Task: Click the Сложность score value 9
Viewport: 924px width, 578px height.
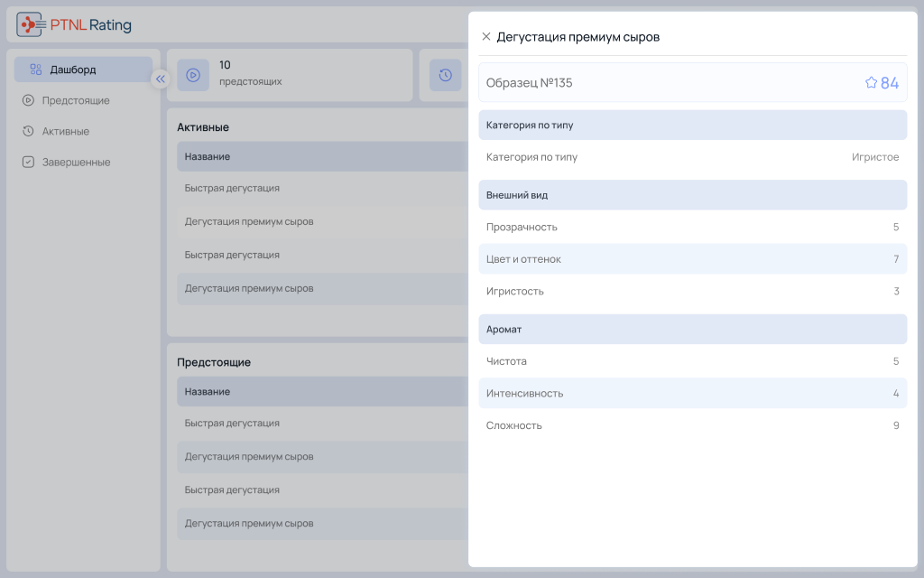Action: pos(896,425)
